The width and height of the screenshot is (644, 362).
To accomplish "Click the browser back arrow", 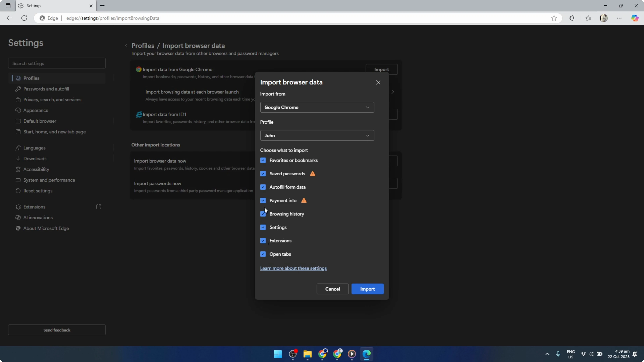I will pos(9,18).
